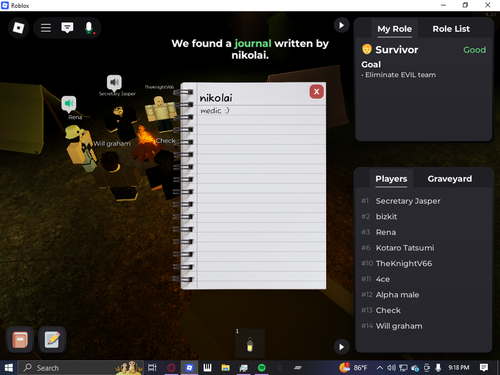Open the 9:18 PM clock in the taskbar
The width and height of the screenshot is (500, 375).
click(459, 368)
